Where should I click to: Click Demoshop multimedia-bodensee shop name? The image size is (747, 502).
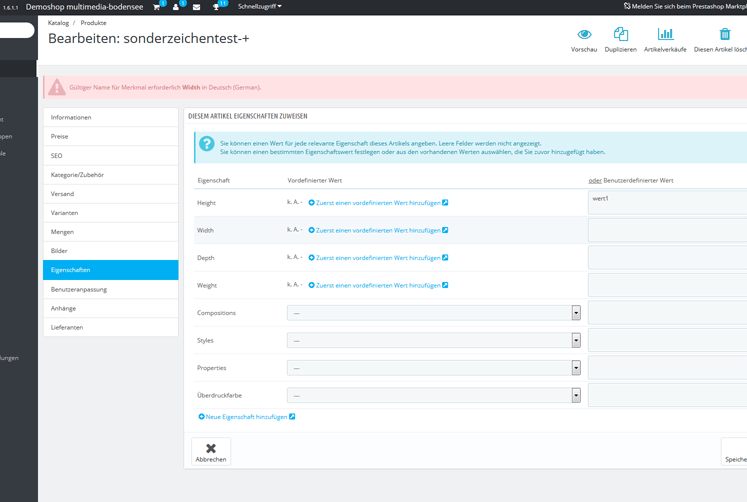point(84,7)
